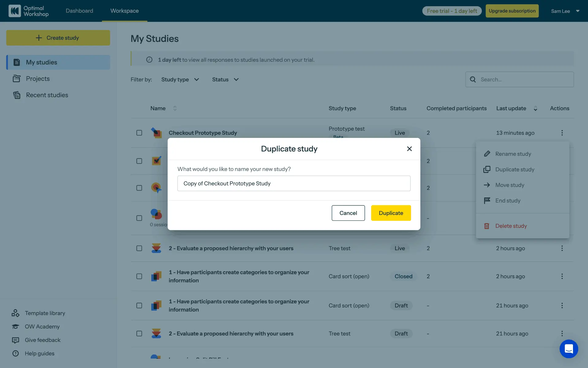Click the Help guides question icon
The height and width of the screenshot is (368, 588).
coord(15,354)
